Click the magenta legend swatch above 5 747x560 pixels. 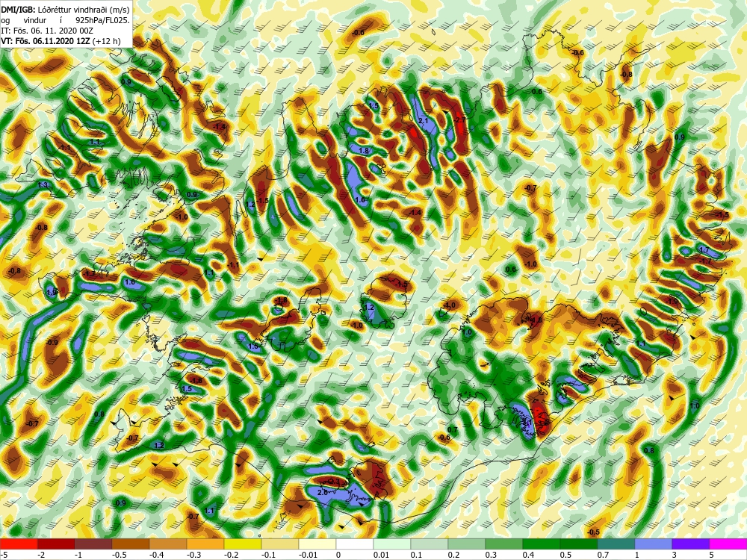pyautogui.click(x=728, y=544)
